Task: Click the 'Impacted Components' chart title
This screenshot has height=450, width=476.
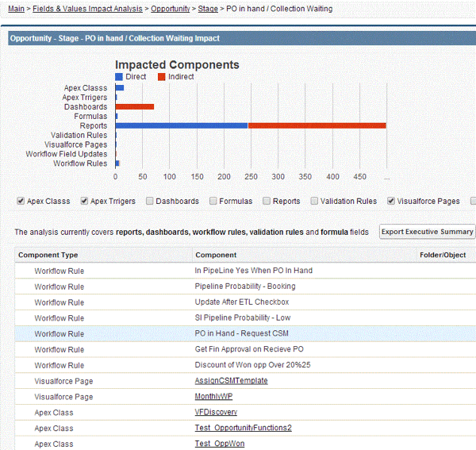Action: pyautogui.click(x=177, y=64)
